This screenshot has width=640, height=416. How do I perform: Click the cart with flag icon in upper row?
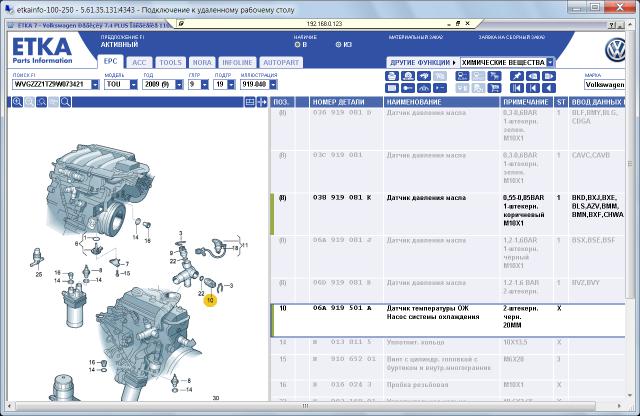(494, 76)
